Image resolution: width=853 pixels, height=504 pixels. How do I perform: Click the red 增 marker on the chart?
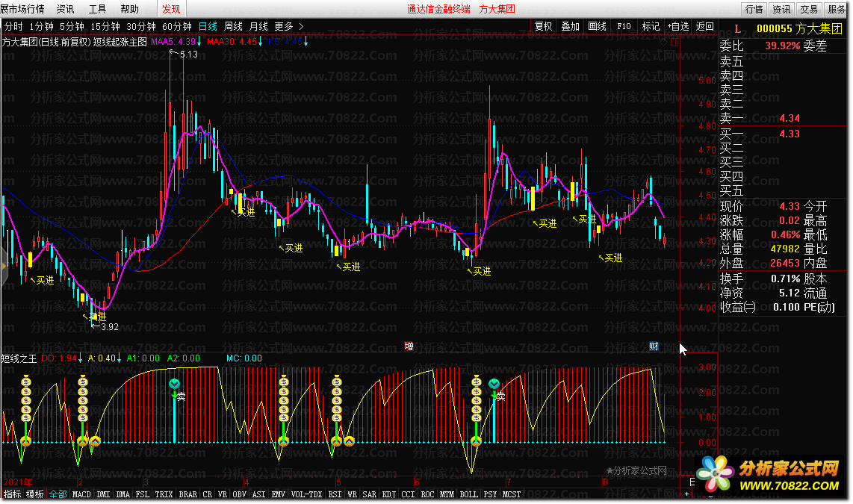click(409, 346)
